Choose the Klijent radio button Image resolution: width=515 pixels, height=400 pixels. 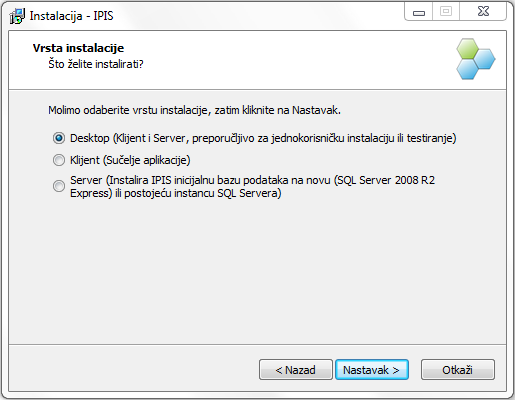pos(59,160)
